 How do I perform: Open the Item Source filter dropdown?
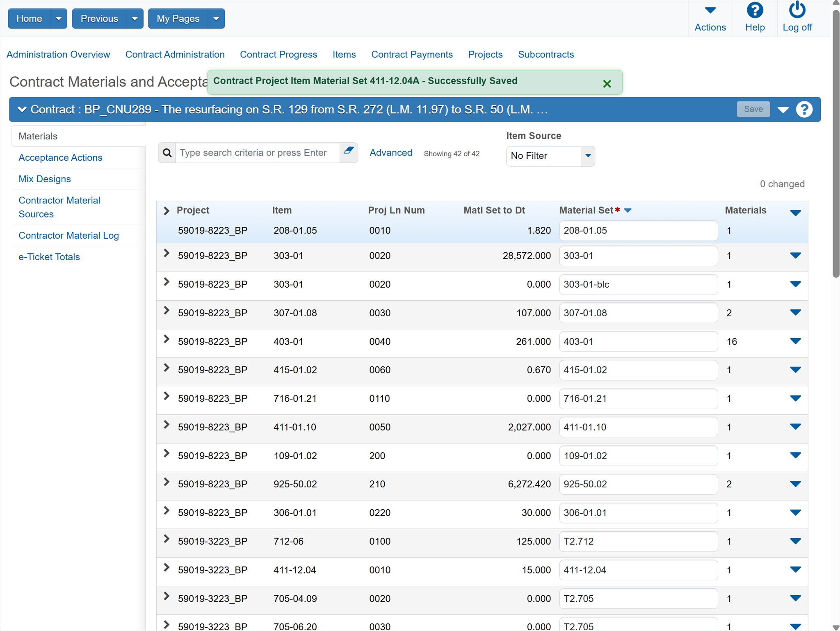pos(588,156)
